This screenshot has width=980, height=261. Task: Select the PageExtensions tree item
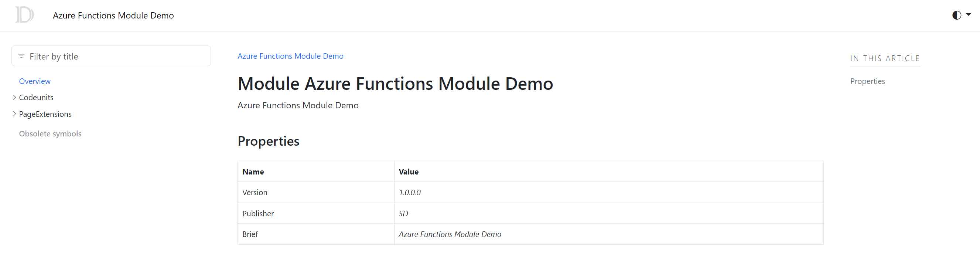pyautogui.click(x=45, y=114)
